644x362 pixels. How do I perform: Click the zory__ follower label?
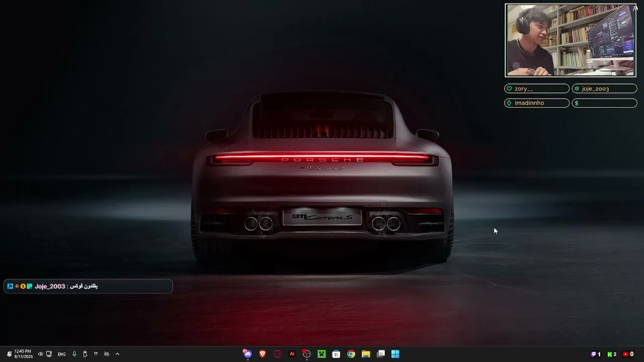tap(537, 88)
